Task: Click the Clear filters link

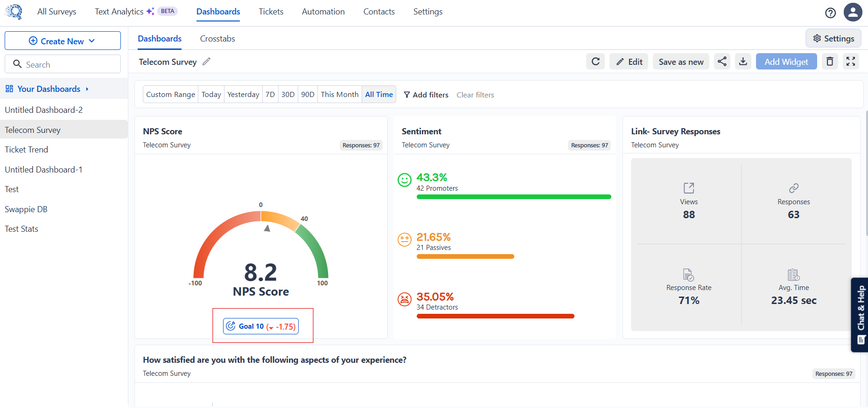Action: 475,95
